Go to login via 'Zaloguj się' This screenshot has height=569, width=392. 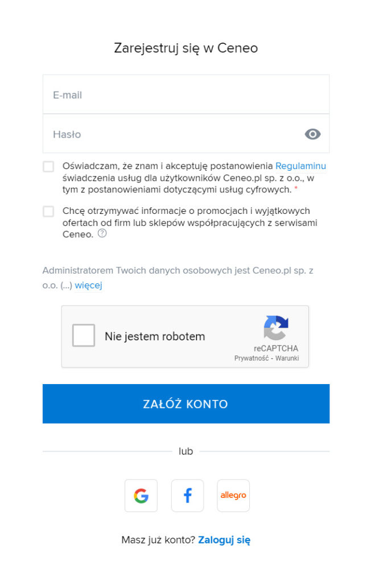pyautogui.click(x=224, y=540)
